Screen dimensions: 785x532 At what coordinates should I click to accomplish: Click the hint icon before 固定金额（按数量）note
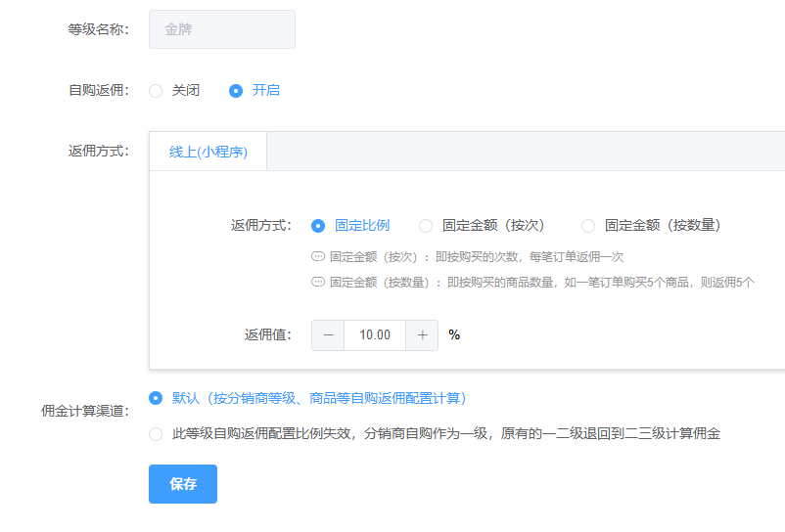[317, 282]
